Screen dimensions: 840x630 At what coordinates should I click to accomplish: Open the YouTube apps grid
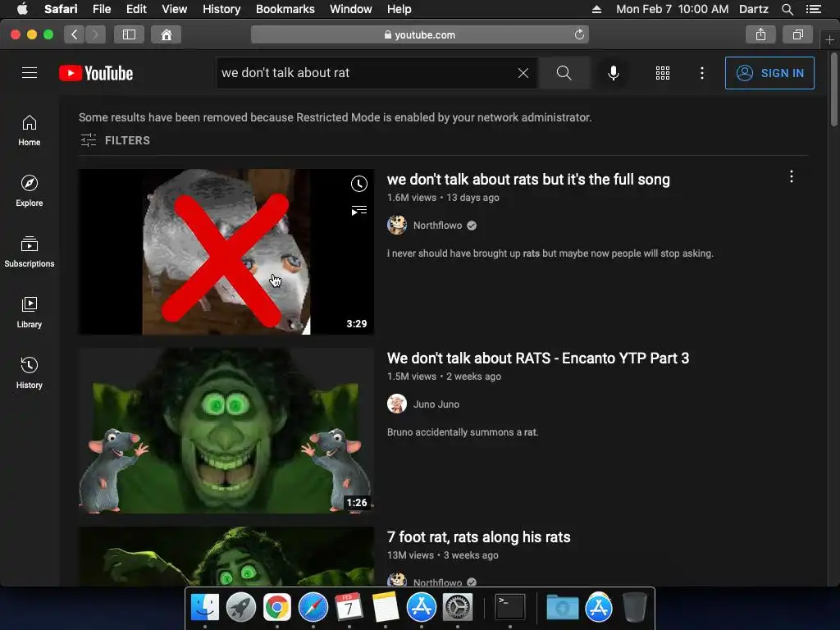(x=663, y=73)
